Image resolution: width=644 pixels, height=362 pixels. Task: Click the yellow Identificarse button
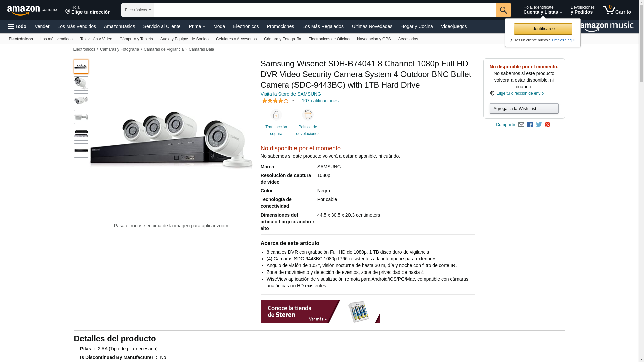[x=543, y=29]
